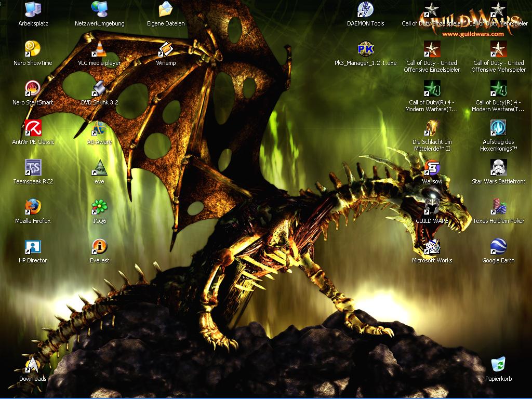Select the Pk3_Manager_1.2.1.exe file
This screenshot has height=399, width=532.
pyautogui.click(x=365, y=49)
